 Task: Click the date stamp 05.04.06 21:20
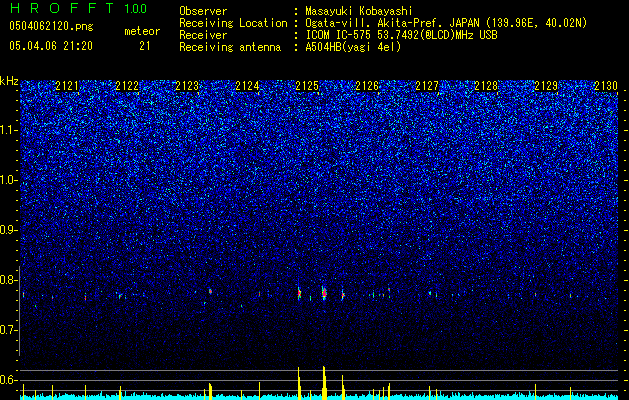[x=51, y=46]
